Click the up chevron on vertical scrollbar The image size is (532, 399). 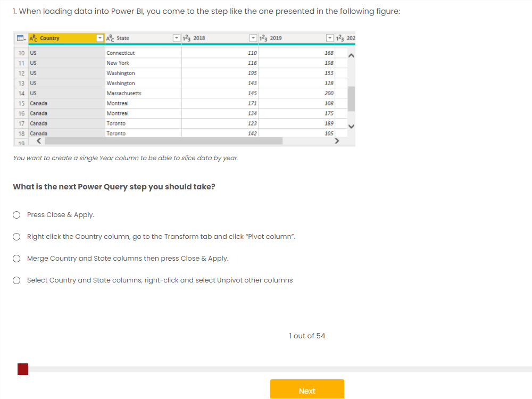[x=351, y=55]
